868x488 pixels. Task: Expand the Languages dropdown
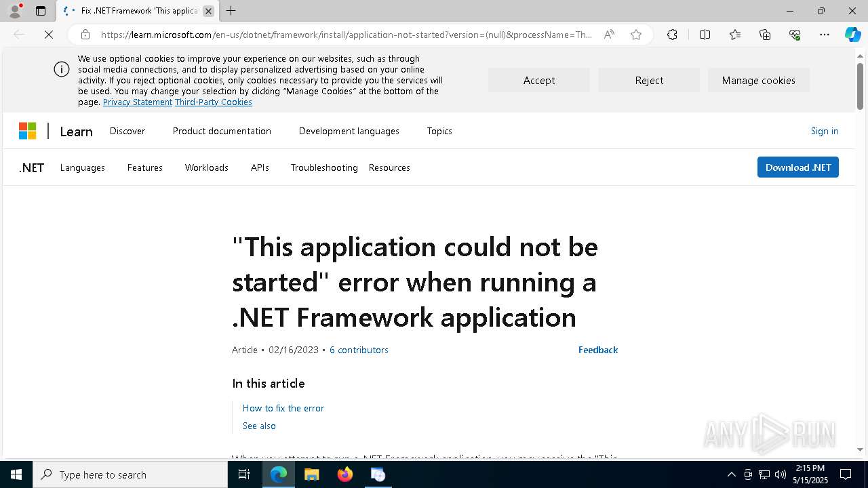[x=82, y=167]
